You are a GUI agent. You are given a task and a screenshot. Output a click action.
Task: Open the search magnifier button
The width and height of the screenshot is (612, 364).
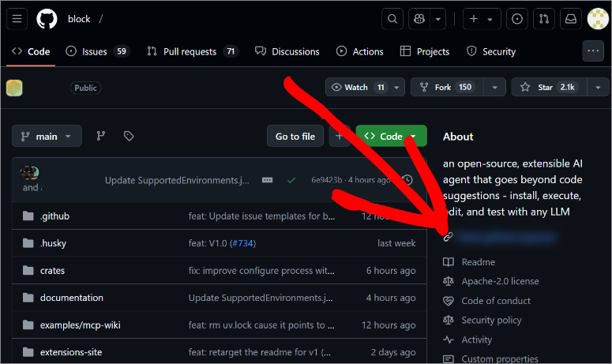[x=392, y=19]
